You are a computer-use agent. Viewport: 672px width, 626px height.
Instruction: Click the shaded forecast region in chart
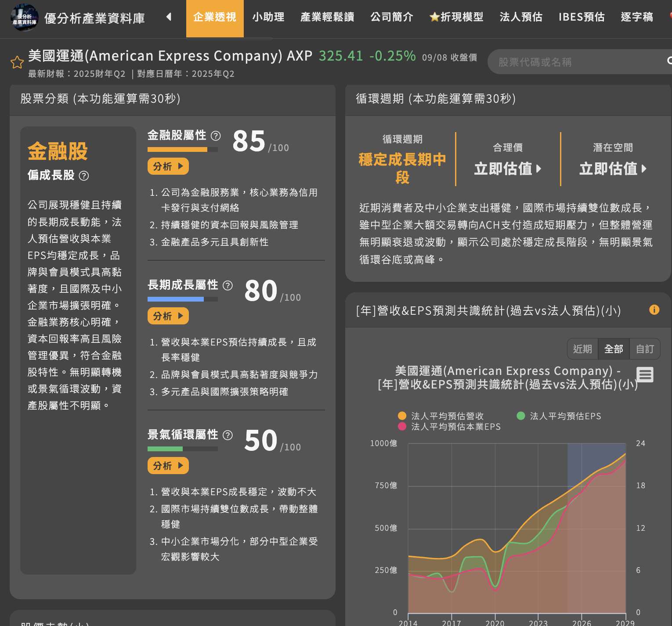pos(596,528)
